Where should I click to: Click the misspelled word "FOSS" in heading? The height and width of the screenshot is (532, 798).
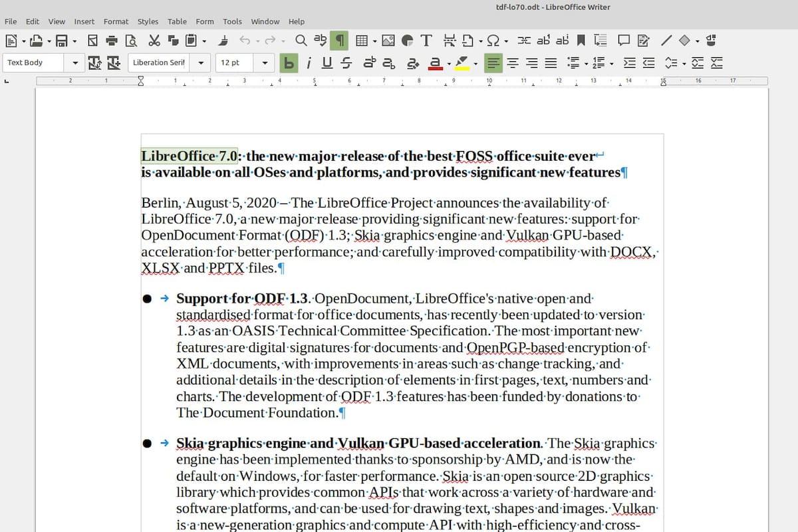tap(475, 156)
